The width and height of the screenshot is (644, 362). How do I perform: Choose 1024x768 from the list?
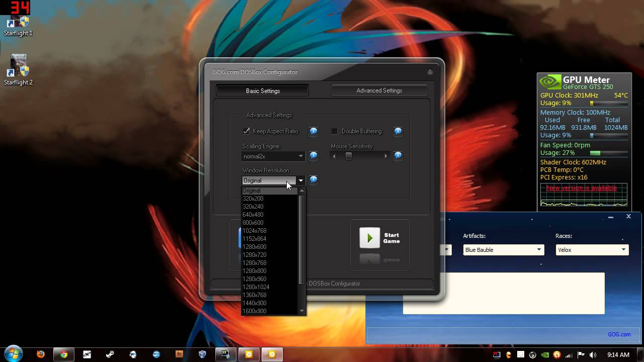click(x=270, y=231)
